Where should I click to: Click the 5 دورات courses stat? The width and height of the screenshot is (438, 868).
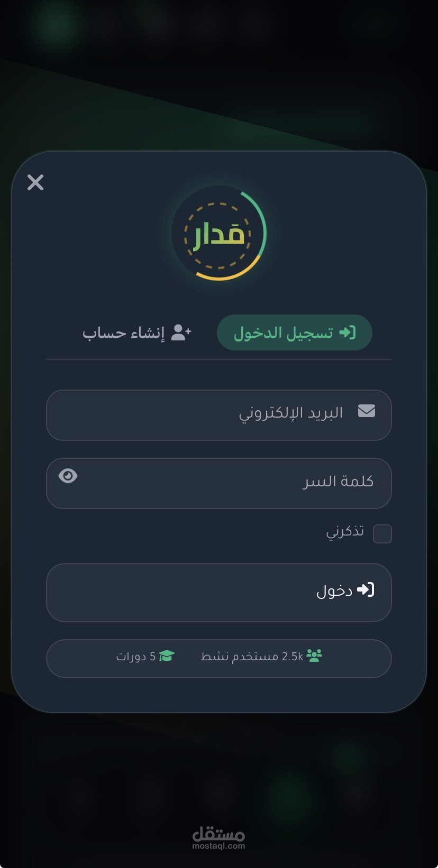click(145, 656)
